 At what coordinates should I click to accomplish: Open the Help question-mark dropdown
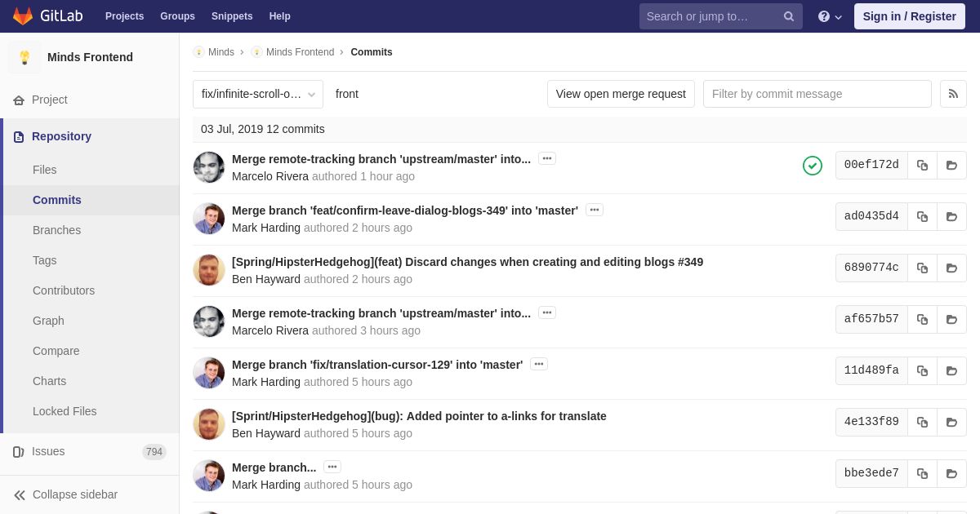pos(830,16)
